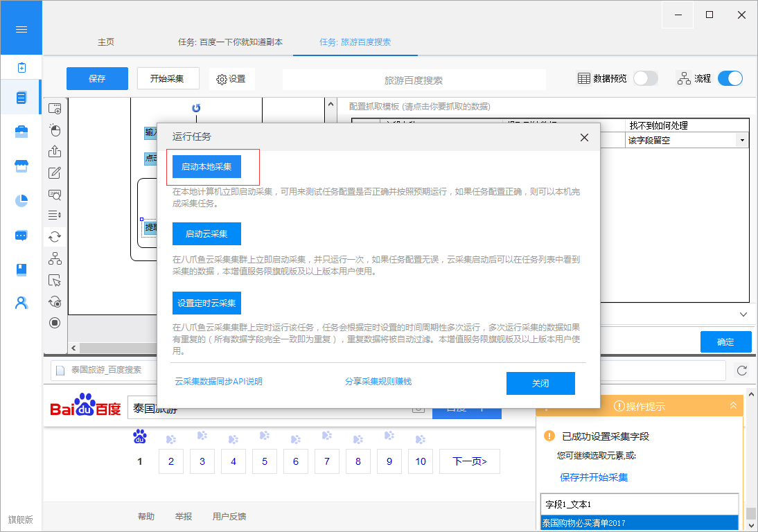Open the user account icon in sidebar

coord(21,303)
